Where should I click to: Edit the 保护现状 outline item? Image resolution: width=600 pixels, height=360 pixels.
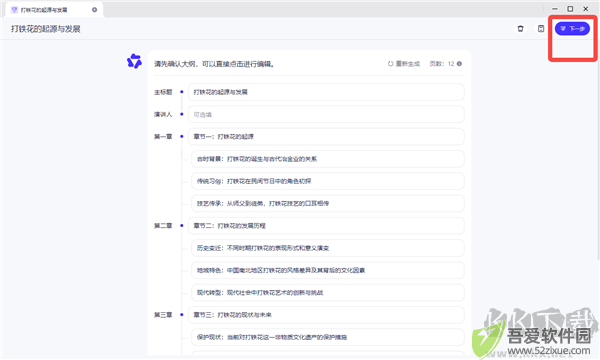point(328,337)
